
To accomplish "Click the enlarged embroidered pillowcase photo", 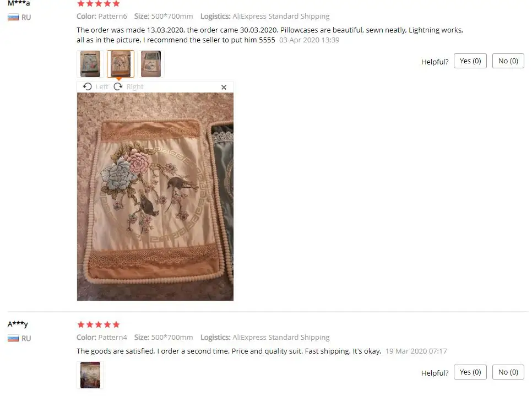I will coord(155,197).
